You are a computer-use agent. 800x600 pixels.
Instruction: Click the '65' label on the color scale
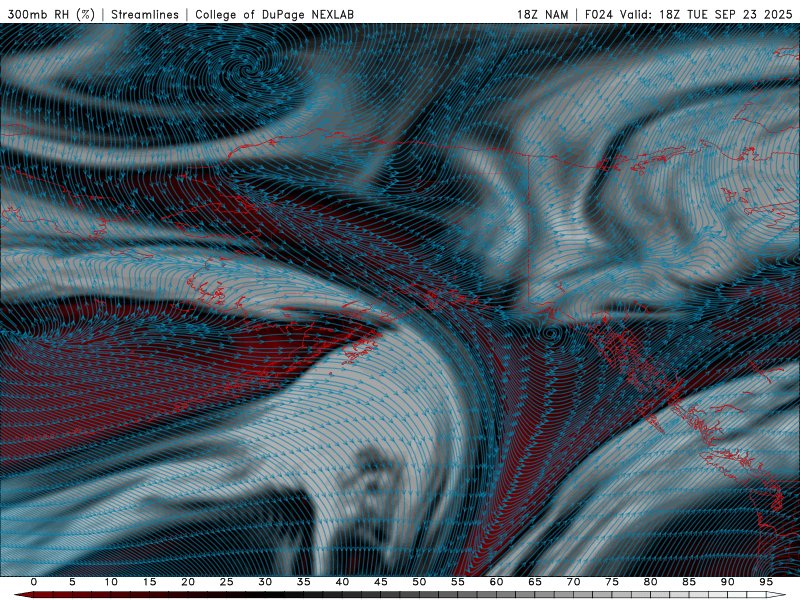535,582
